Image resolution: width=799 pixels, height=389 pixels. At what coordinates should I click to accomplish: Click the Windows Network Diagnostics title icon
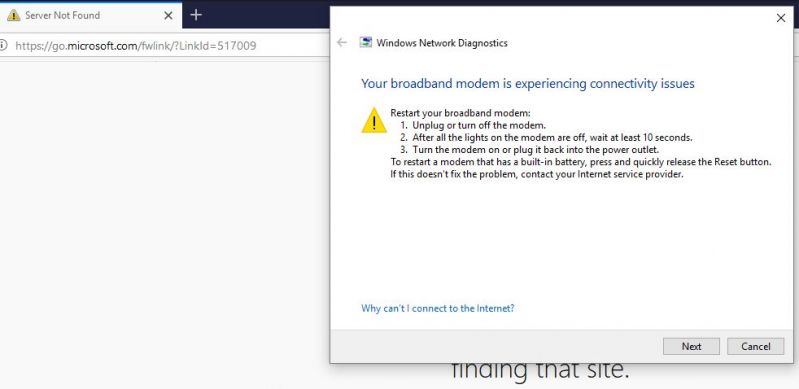(365, 43)
